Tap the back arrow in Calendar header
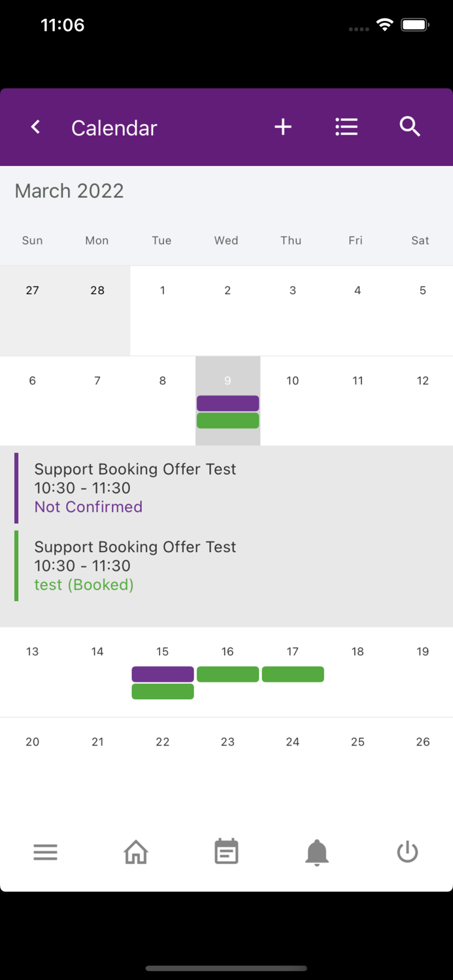Screen dimensions: 453x980 click(36, 127)
